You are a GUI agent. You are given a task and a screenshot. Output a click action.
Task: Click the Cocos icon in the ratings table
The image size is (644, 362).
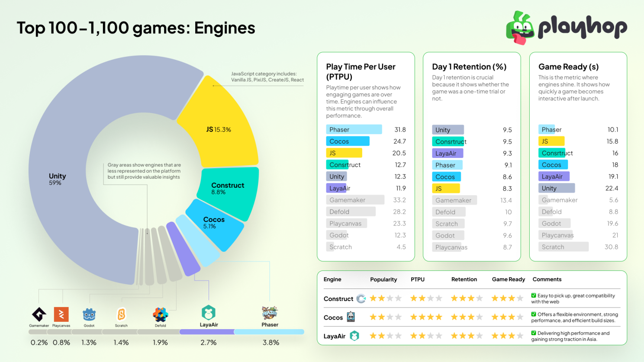point(351,317)
